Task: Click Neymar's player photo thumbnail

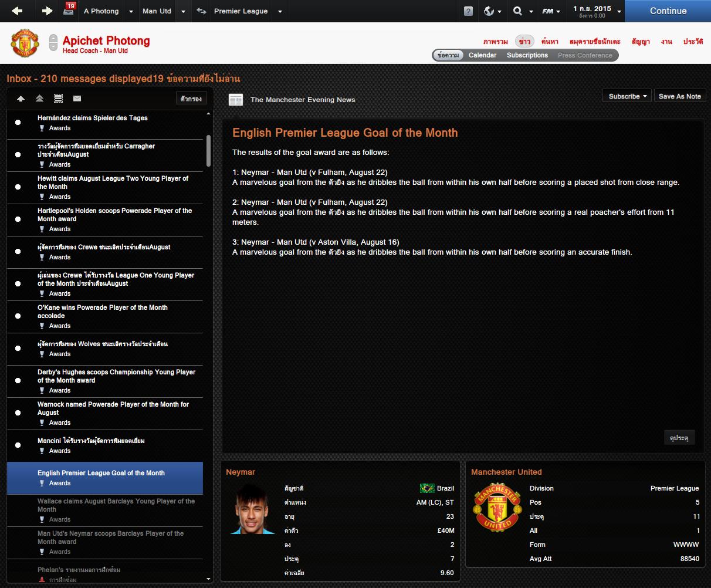Action: [252, 508]
